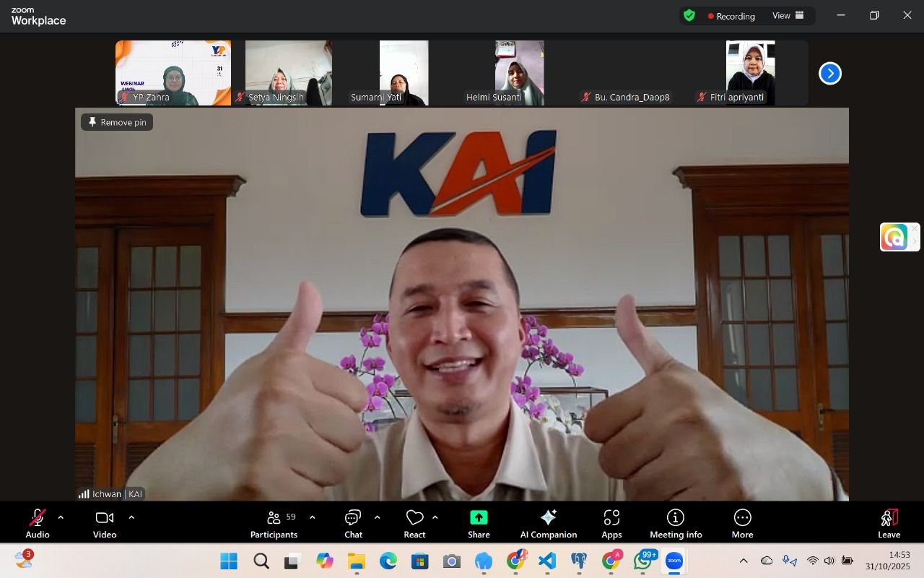The width and height of the screenshot is (924, 578).
Task: Open battery status in tray
Action: click(847, 561)
